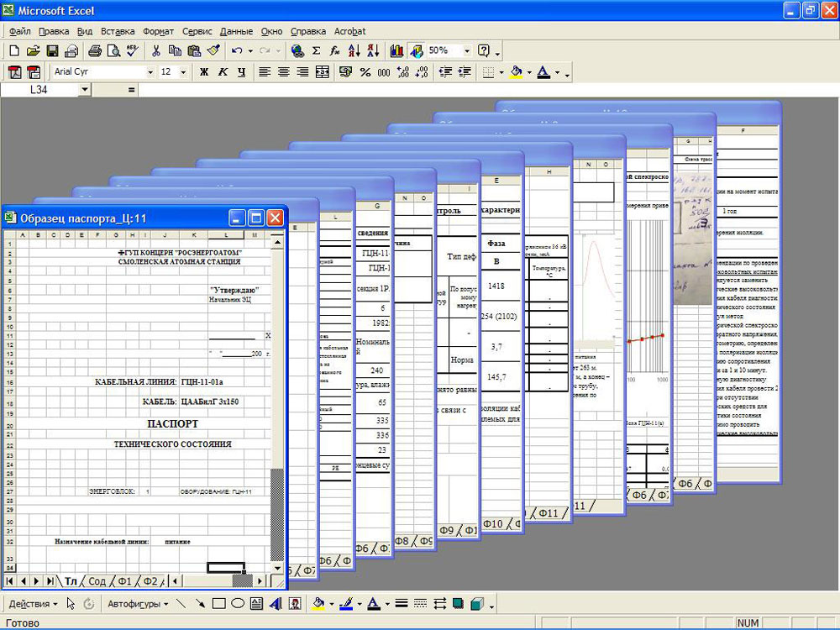Image resolution: width=840 pixels, height=630 pixels.
Task: Click the Increase Indent icon
Action: point(465,71)
